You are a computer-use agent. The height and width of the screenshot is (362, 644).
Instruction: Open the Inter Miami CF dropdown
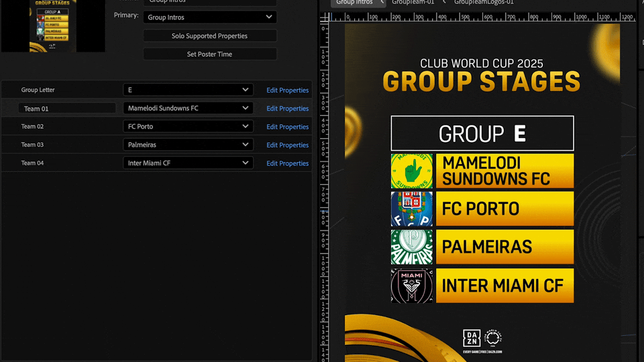pos(188,163)
